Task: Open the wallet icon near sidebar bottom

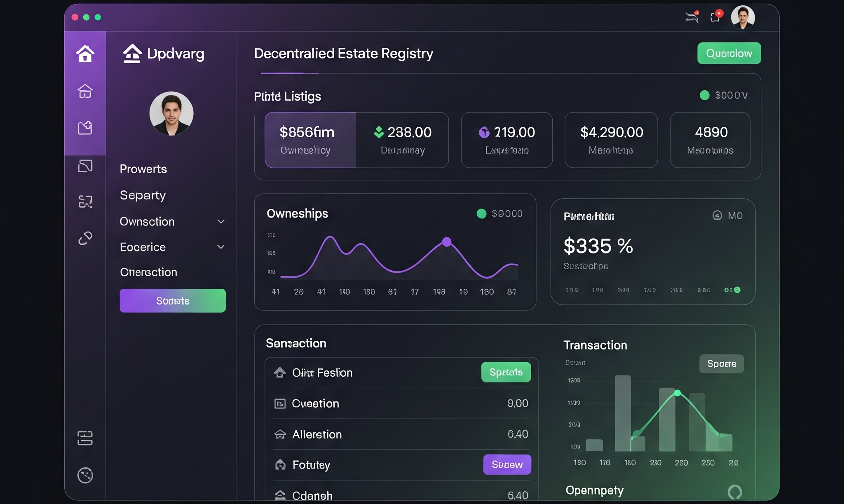Action: (85, 438)
